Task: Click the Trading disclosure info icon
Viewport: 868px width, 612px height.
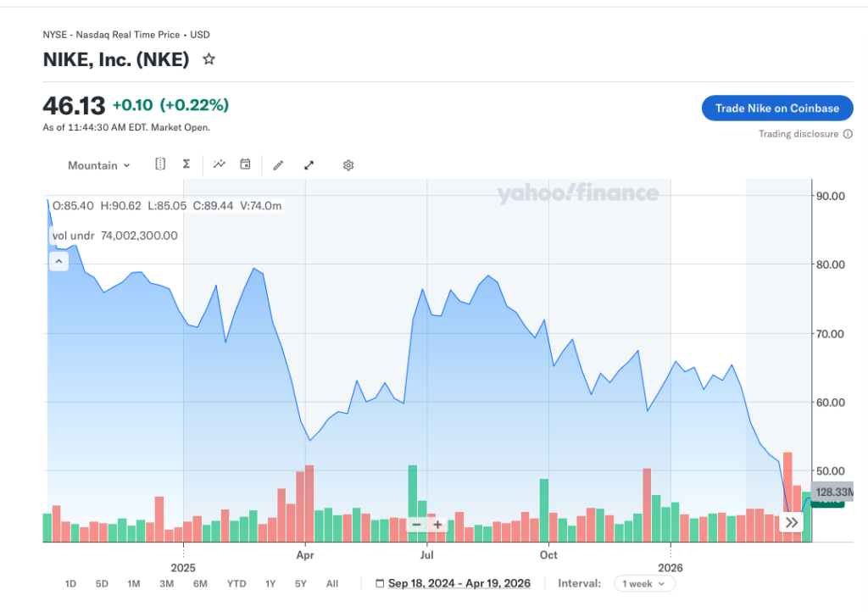Action: click(x=848, y=134)
